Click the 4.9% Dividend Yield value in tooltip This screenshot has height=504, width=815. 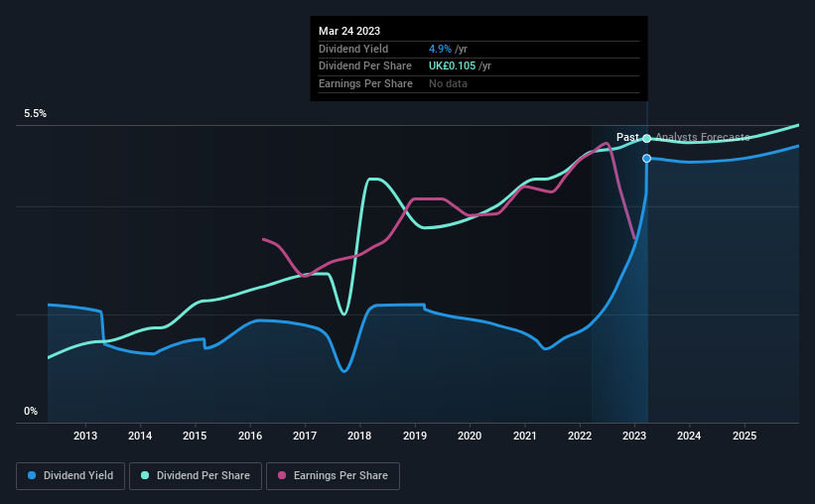[x=440, y=49]
